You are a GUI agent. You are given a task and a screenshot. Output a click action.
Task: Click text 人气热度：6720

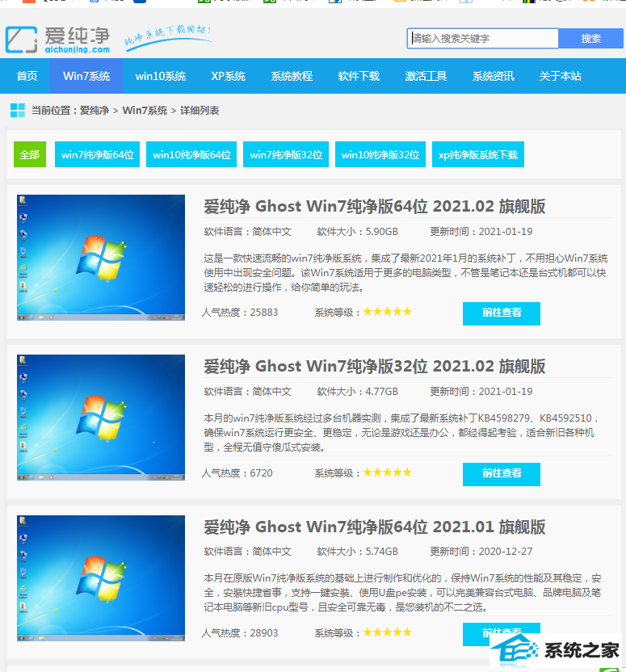(x=237, y=473)
